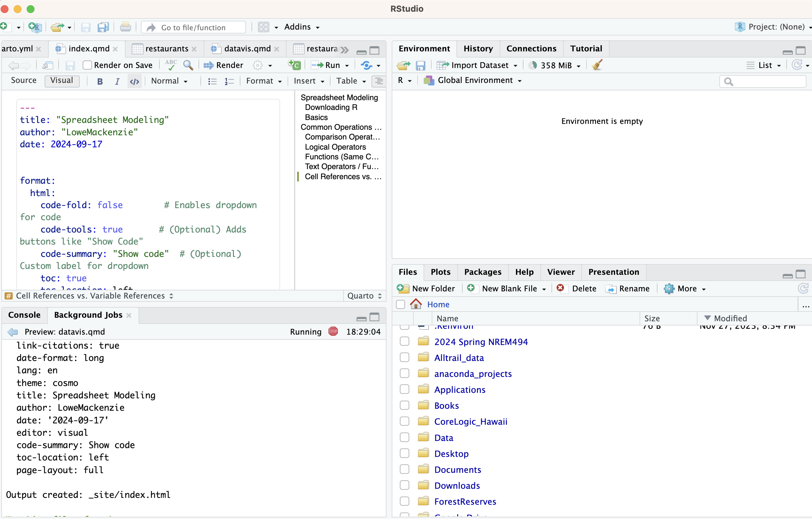812x519 pixels.
Task: Click the Italic formatting icon
Action: [117, 81]
